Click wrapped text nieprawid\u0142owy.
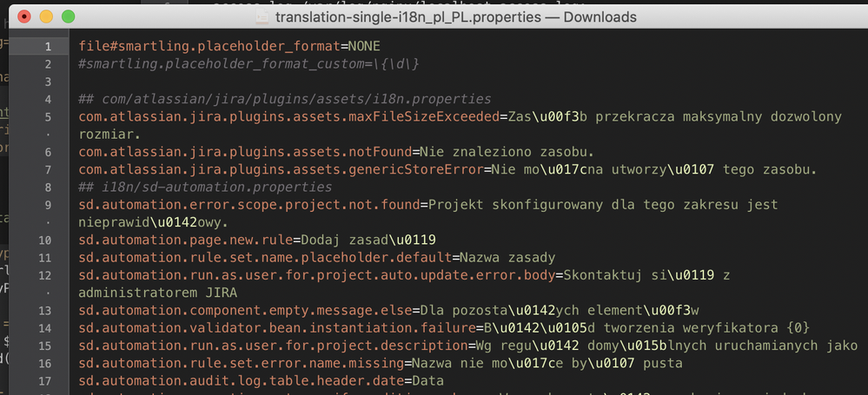868x395 pixels. point(153,223)
